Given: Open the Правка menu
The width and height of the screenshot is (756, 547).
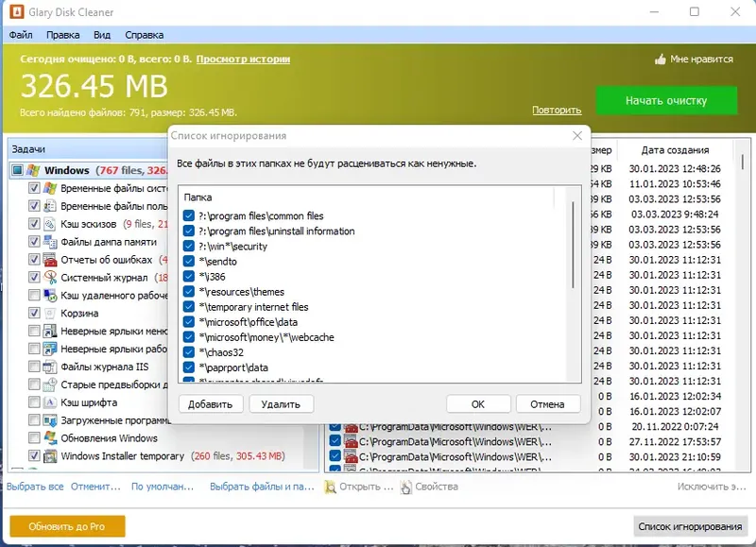Looking at the screenshot, I should tap(62, 35).
